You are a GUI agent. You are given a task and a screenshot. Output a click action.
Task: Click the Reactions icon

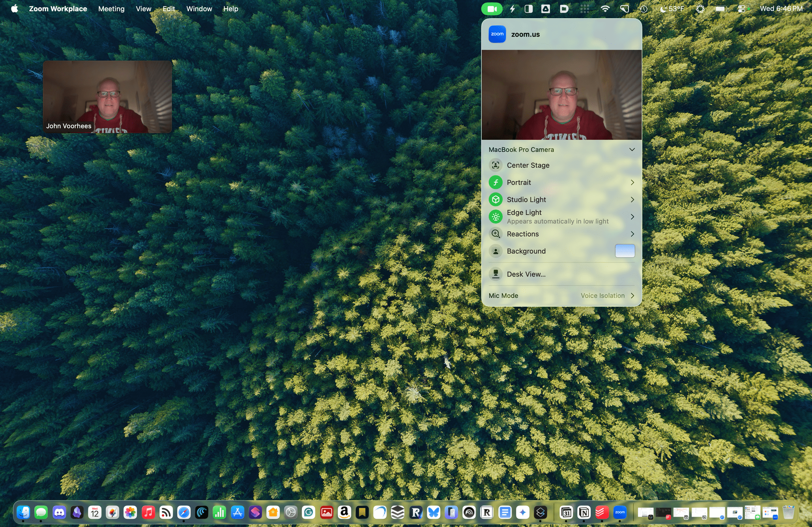(x=496, y=234)
